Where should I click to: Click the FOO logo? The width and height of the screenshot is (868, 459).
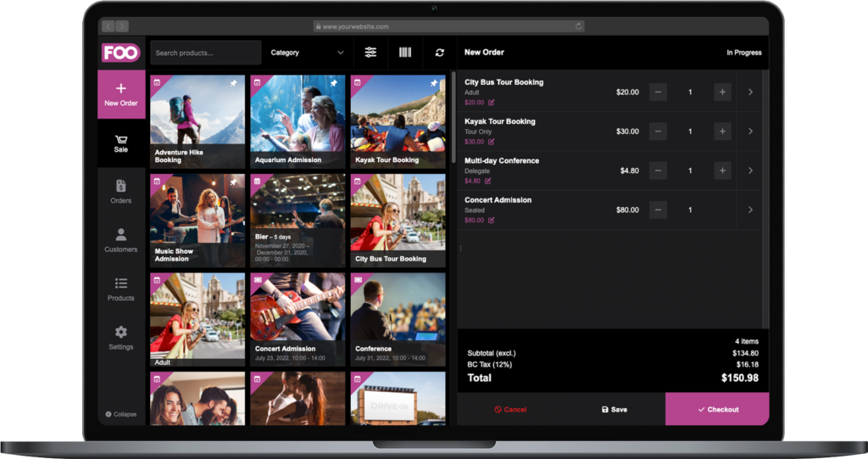click(120, 53)
